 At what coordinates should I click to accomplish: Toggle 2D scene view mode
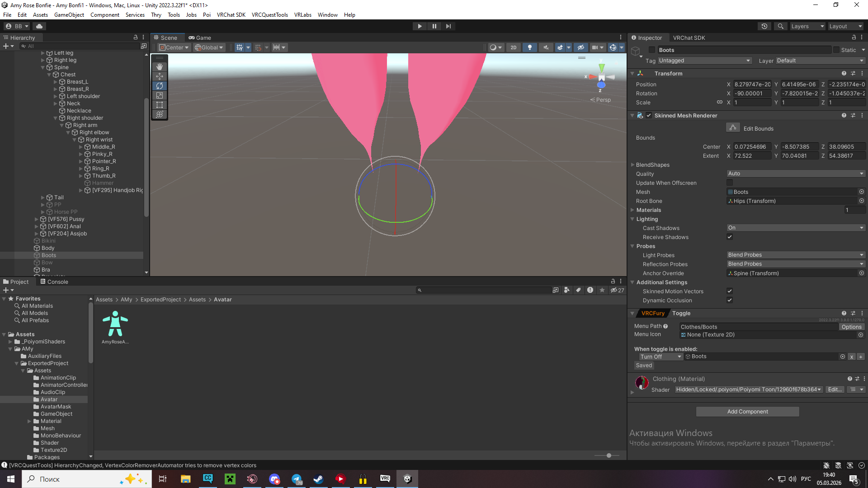tap(513, 47)
